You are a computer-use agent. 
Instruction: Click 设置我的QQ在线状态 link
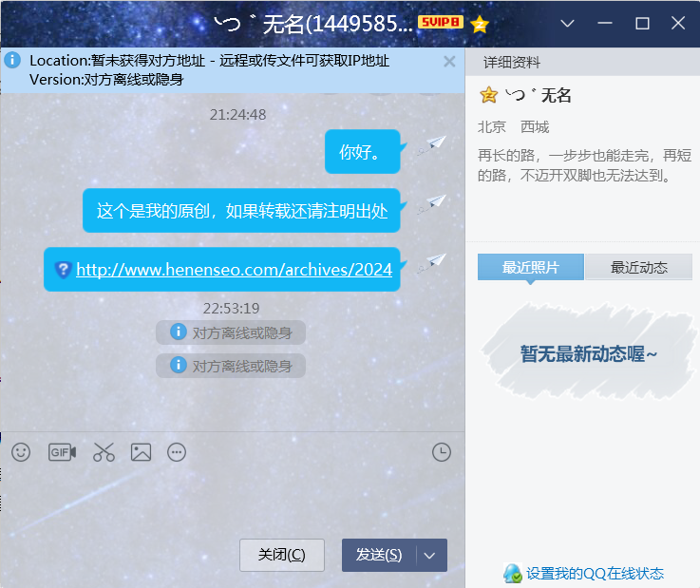(x=595, y=574)
